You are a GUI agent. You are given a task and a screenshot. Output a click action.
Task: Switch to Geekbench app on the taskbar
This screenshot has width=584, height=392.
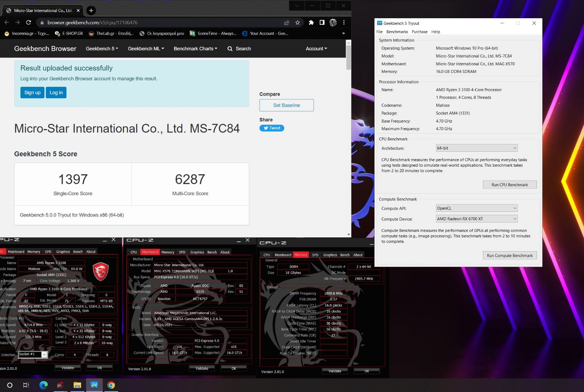[94, 385]
